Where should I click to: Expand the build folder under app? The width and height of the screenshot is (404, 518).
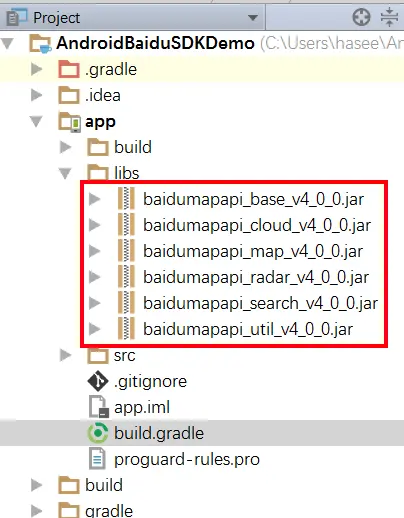[x=65, y=147]
